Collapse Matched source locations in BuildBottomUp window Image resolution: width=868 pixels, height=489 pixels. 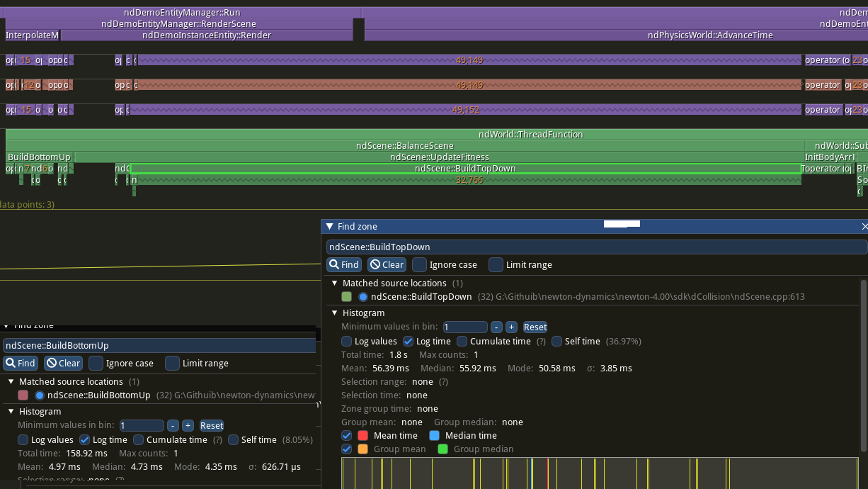point(10,381)
